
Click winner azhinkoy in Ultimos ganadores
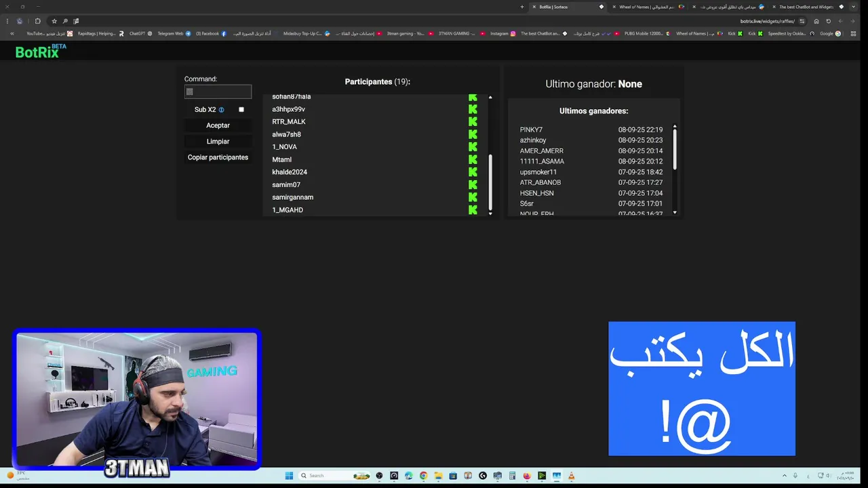pyautogui.click(x=533, y=140)
